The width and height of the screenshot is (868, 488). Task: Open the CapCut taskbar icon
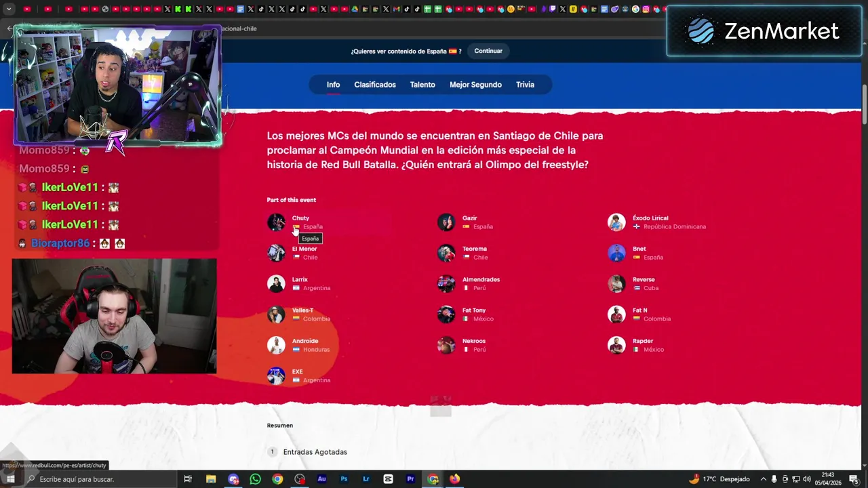tap(388, 479)
